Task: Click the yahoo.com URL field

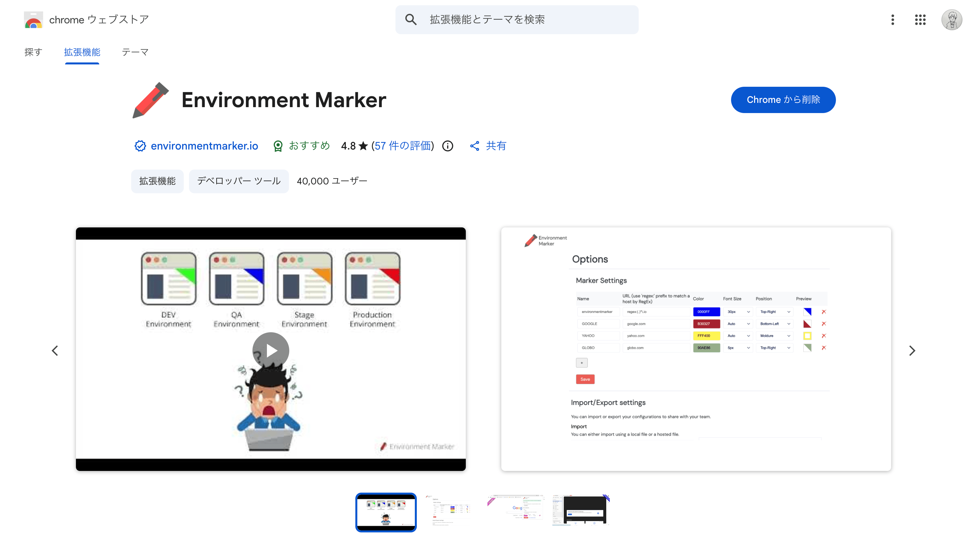Action: click(x=656, y=336)
